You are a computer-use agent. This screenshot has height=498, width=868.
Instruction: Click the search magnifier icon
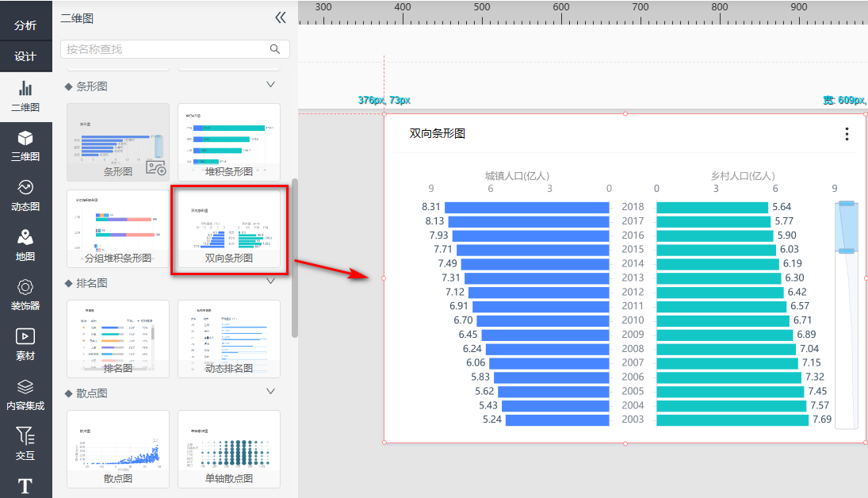point(275,49)
